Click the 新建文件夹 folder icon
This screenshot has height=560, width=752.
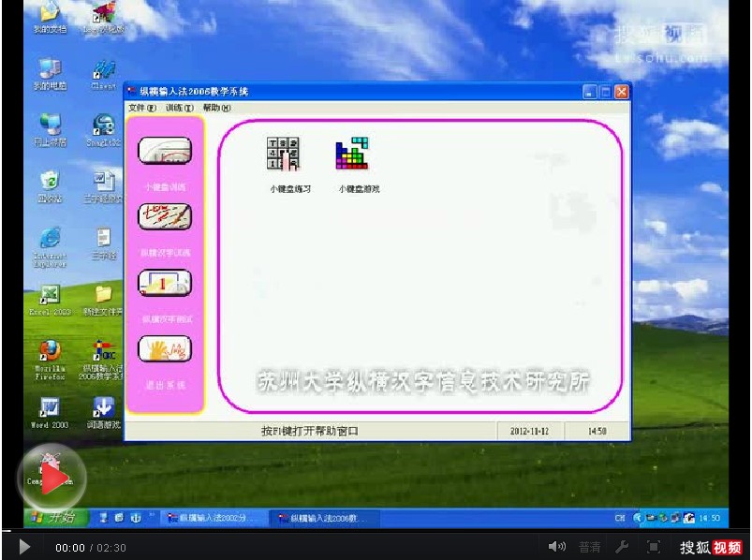104,301
